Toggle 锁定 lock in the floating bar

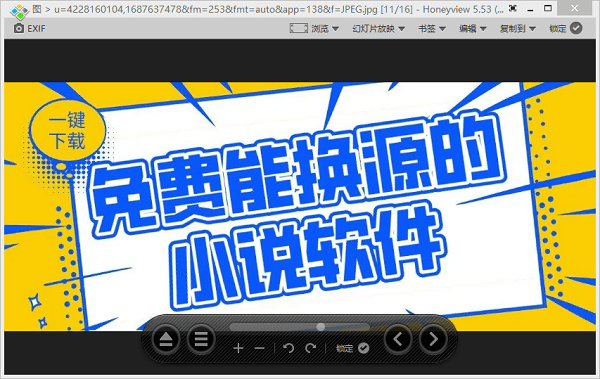(352, 348)
